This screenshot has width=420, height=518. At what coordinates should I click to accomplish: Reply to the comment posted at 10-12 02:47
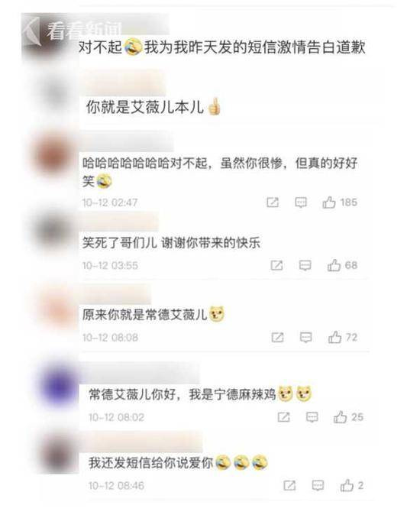click(x=300, y=202)
